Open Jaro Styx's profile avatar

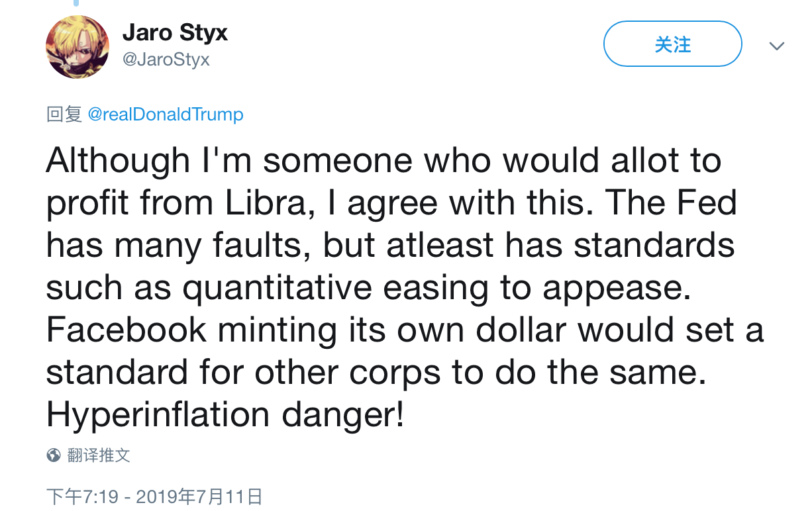[77, 47]
